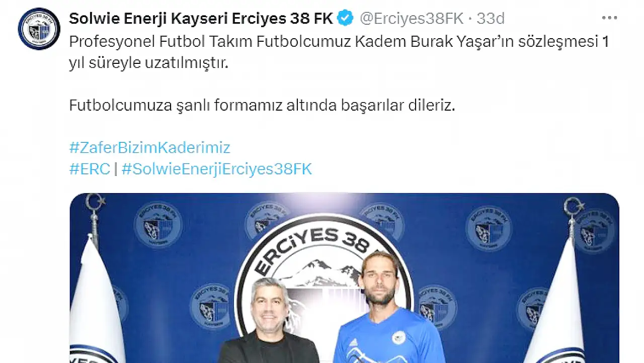Click the tweet text about Kadem Burak Yaşar
This screenshot has width=644, height=363.
(339, 53)
